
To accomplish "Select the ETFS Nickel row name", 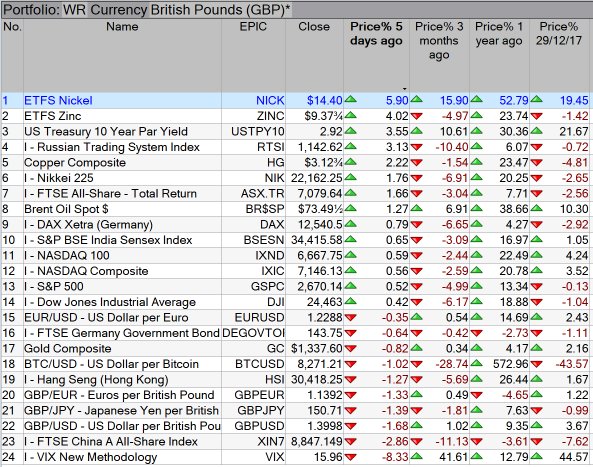I will [x=58, y=100].
